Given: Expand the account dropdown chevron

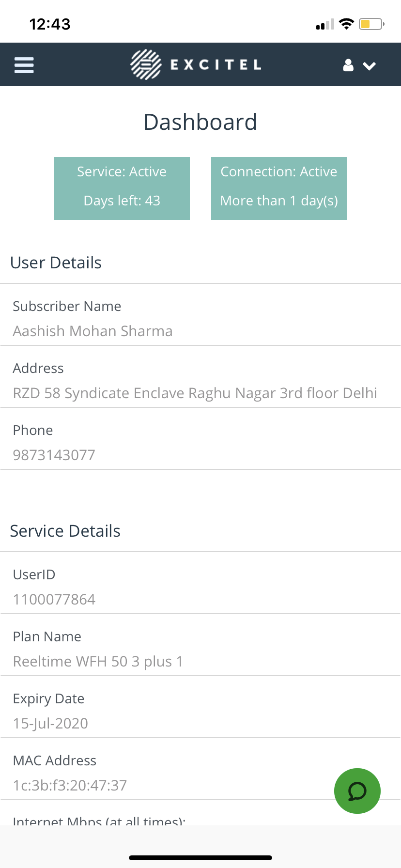Looking at the screenshot, I should [x=370, y=66].
